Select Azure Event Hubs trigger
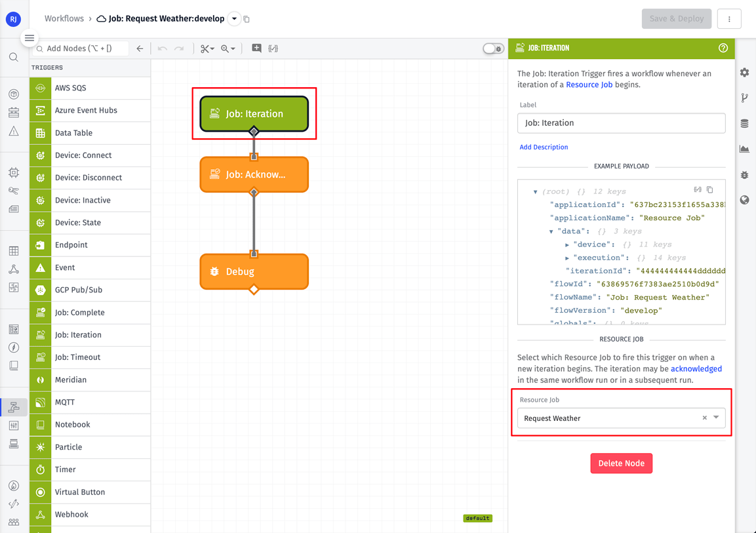 (90, 110)
